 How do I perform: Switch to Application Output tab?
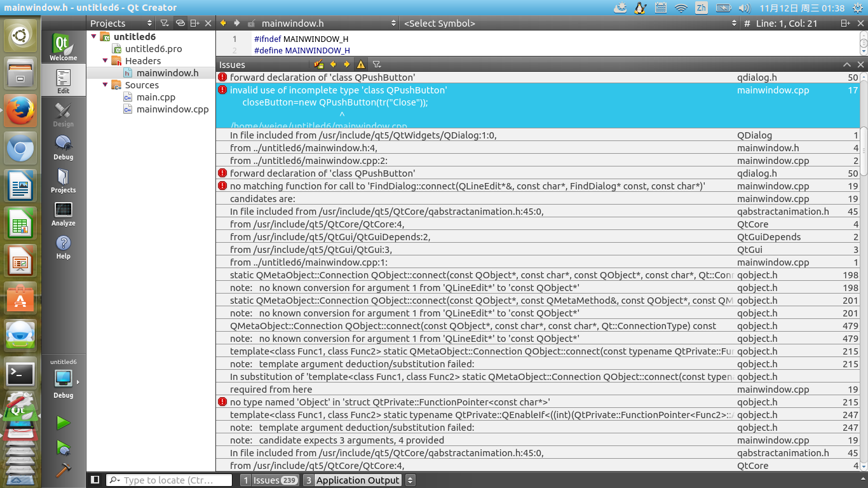point(353,480)
